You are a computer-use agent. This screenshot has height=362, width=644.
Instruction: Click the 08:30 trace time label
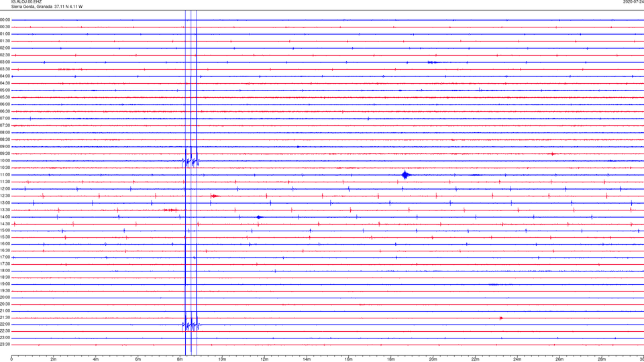coord(5,139)
